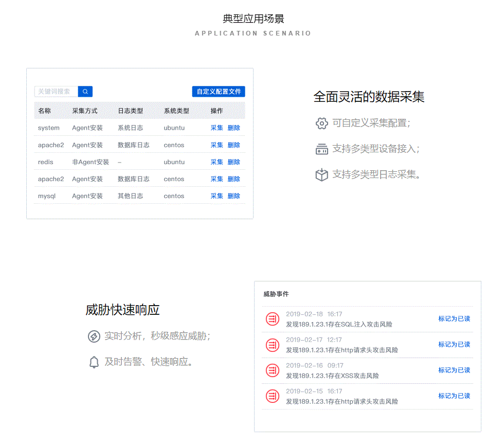Click red threat icon for 2019-02-17 event
Viewport: 504px width, 444px height.
[273, 345]
